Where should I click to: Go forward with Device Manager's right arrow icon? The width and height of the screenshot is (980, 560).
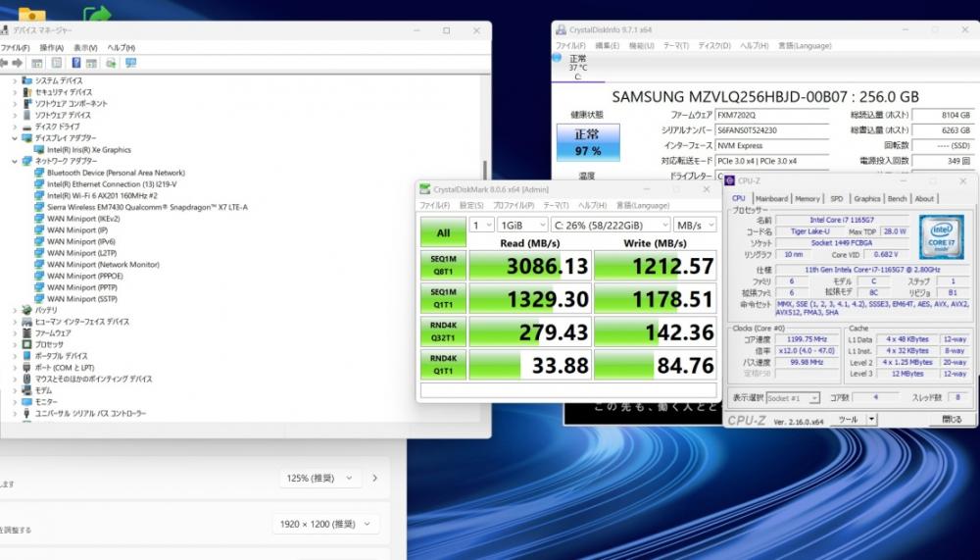[18, 63]
